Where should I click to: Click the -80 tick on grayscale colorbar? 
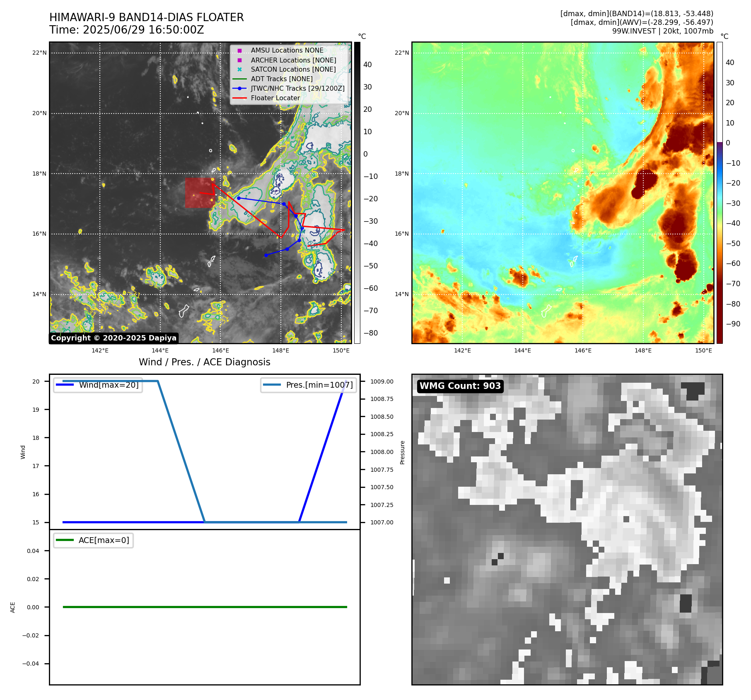point(371,333)
